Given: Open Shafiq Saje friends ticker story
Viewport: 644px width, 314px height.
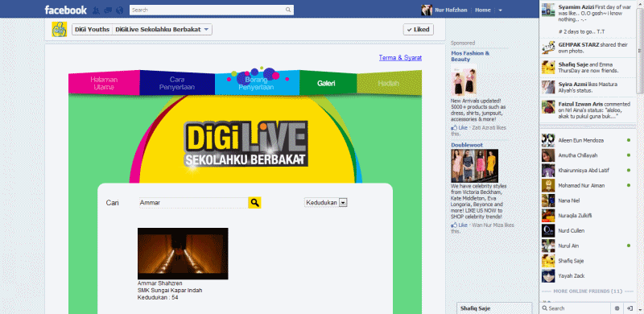Looking at the screenshot, I should pos(588,68).
